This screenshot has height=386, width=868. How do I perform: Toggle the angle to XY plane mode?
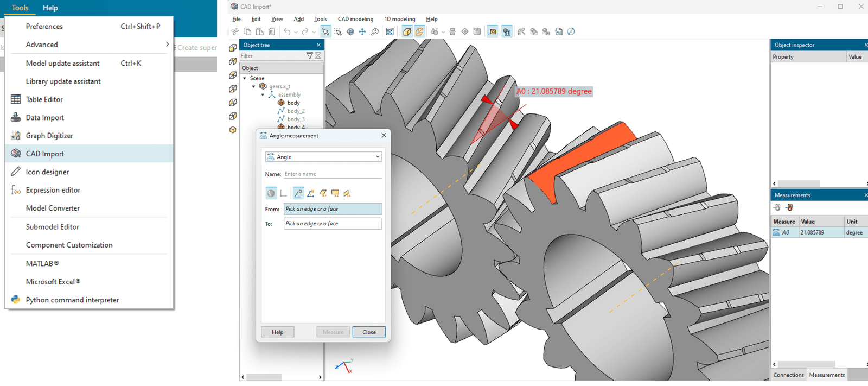click(323, 193)
